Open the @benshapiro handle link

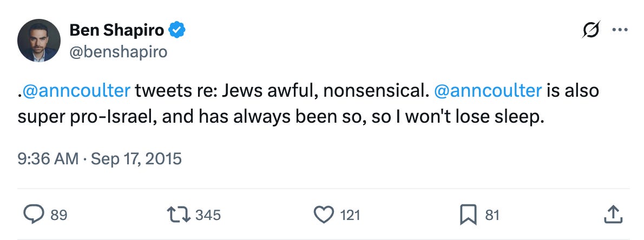point(119,52)
